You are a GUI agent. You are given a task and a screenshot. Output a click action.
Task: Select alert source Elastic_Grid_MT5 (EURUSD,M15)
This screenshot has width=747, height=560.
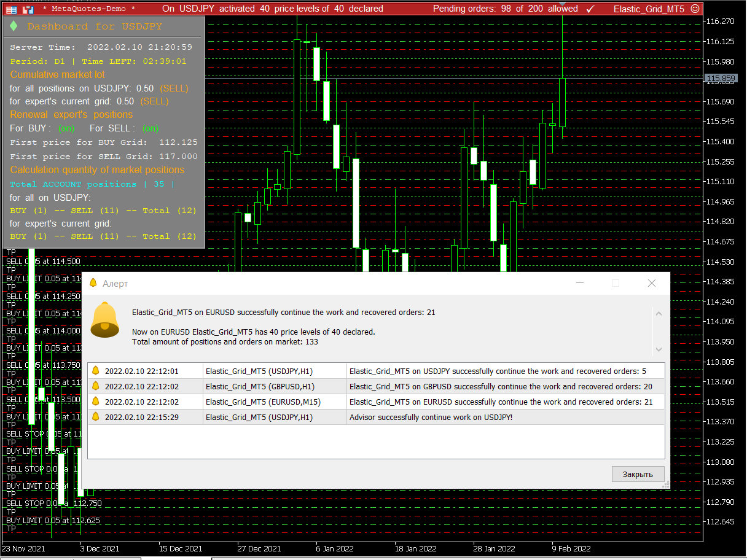(x=263, y=402)
